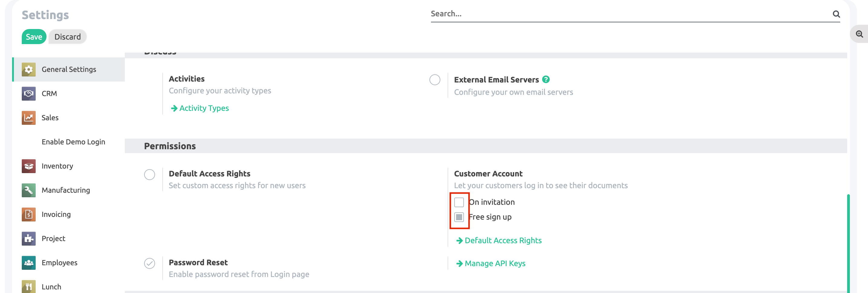This screenshot has width=868, height=293.
Task: Select the Project puzzle icon
Action: 28,238
